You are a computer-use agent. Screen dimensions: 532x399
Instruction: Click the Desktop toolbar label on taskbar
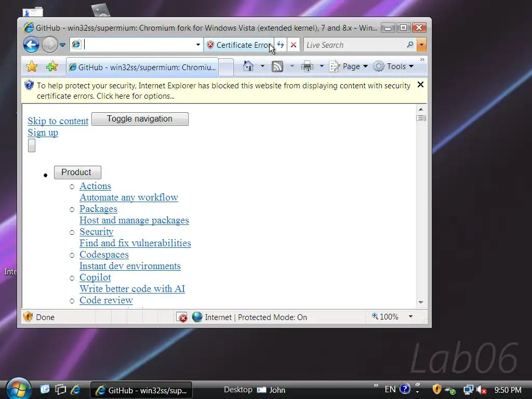coord(238,390)
